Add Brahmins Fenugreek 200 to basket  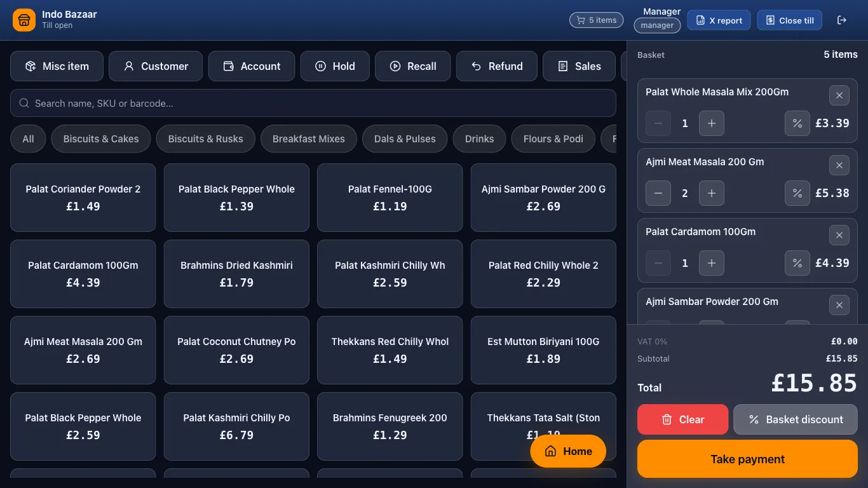pyautogui.click(x=390, y=426)
